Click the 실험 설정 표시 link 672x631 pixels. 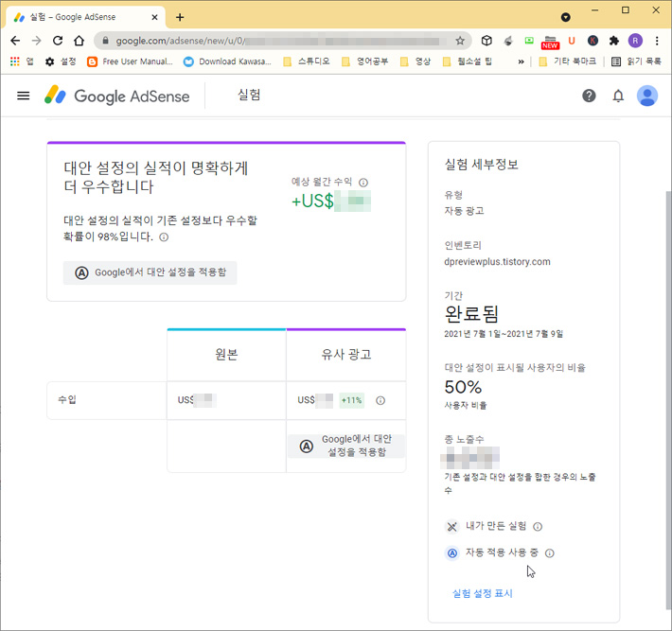(483, 594)
